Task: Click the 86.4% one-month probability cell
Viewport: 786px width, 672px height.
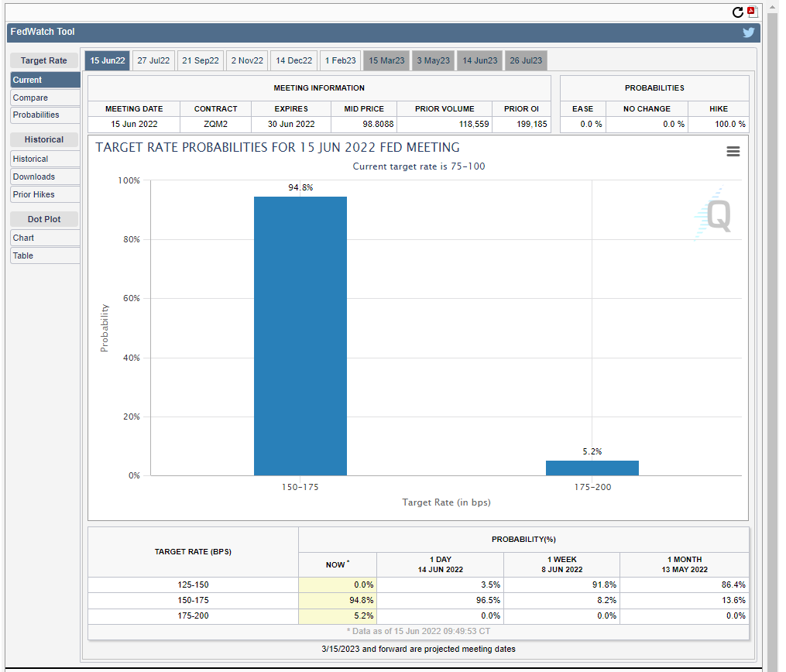Action: pyautogui.click(x=685, y=585)
